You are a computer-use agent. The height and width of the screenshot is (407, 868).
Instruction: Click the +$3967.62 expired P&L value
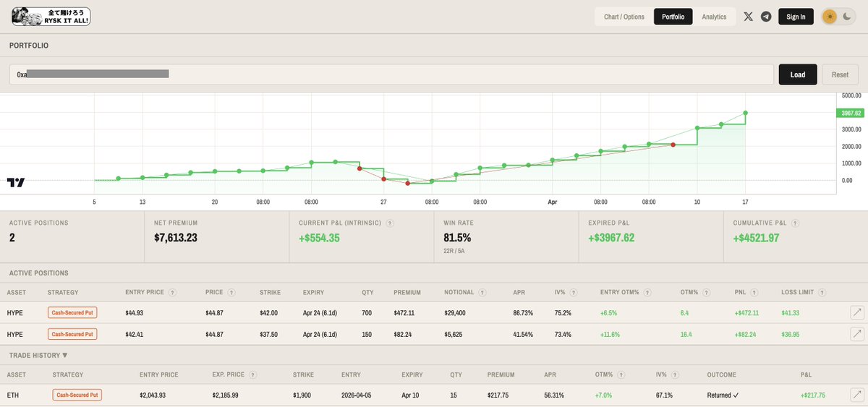pos(611,237)
